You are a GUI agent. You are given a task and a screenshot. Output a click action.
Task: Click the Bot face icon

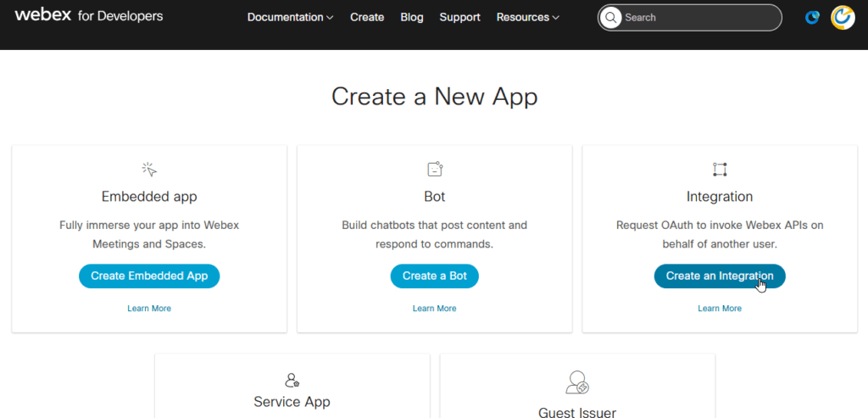(x=435, y=170)
